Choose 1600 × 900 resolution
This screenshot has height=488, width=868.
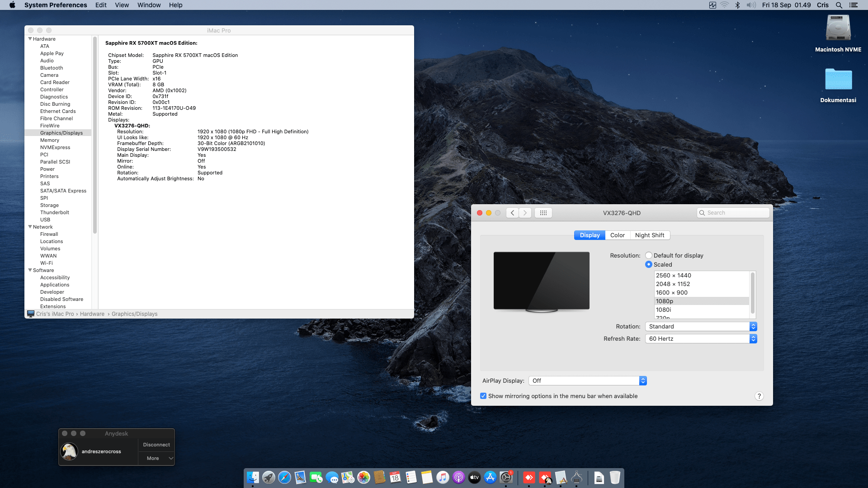click(702, 292)
